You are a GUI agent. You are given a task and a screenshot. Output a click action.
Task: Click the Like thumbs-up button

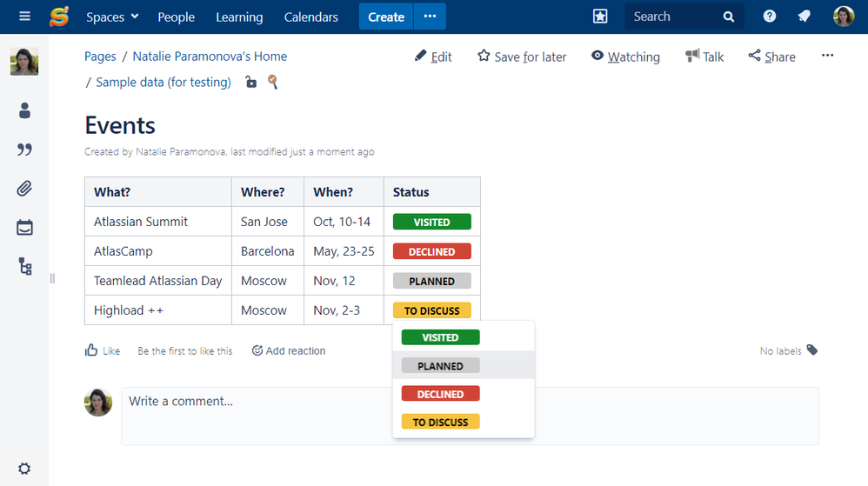point(103,350)
